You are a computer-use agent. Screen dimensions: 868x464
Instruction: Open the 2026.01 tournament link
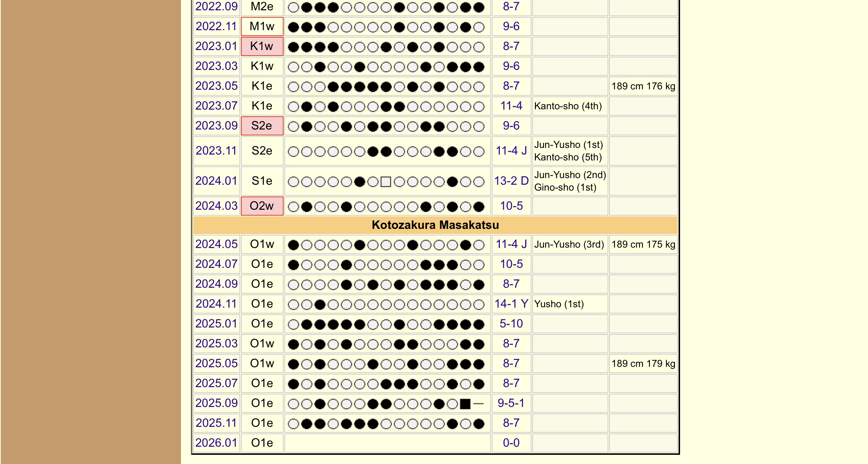coord(216,443)
